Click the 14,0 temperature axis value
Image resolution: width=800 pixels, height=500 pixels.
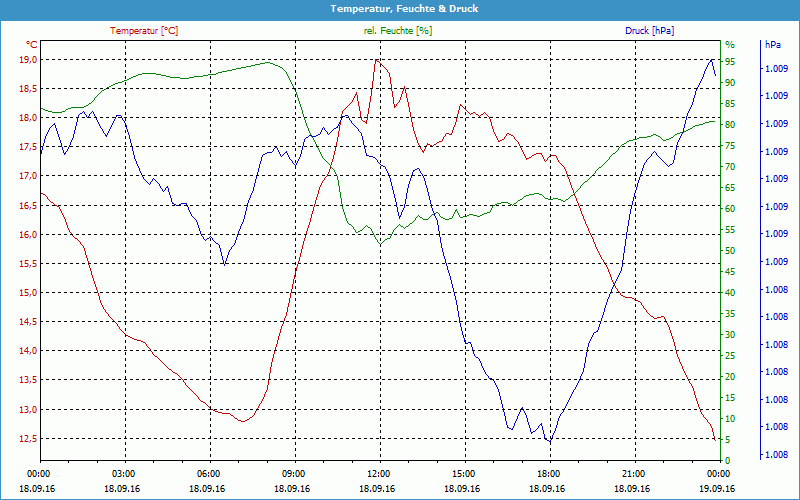[x=29, y=351]
